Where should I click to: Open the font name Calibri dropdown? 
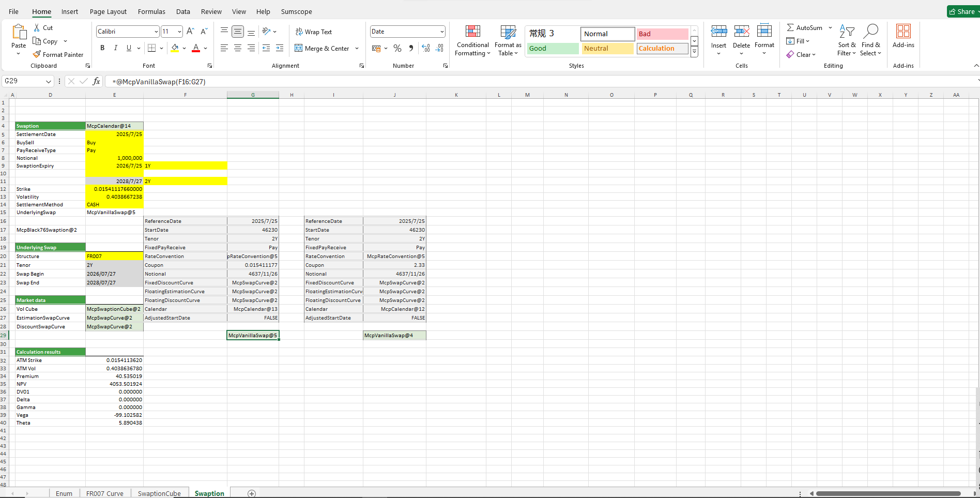[156, 32]
